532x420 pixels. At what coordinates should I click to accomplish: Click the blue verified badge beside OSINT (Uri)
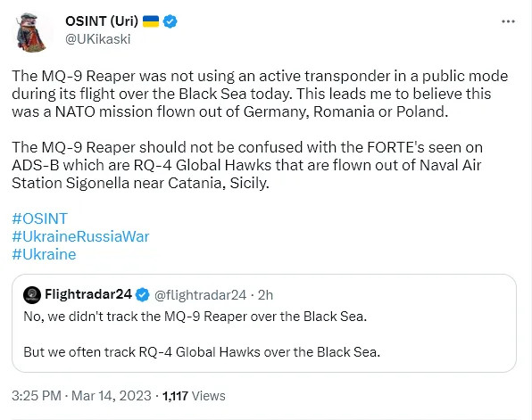point(170,21)
